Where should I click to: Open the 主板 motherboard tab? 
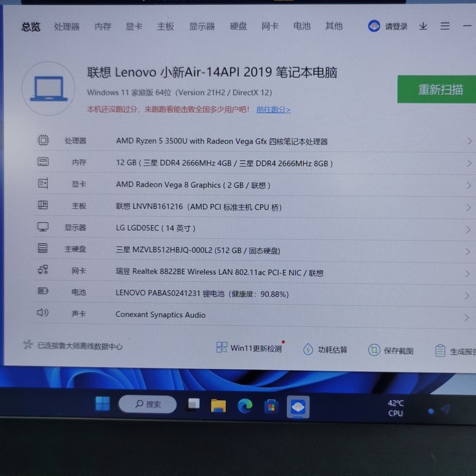point(166,26)
